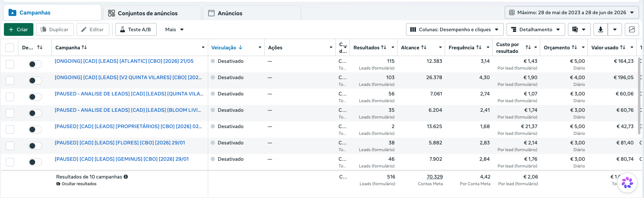
Task: Open the PROPRIETÁRIOS campaign link
Action: click(x=128, y=126)
